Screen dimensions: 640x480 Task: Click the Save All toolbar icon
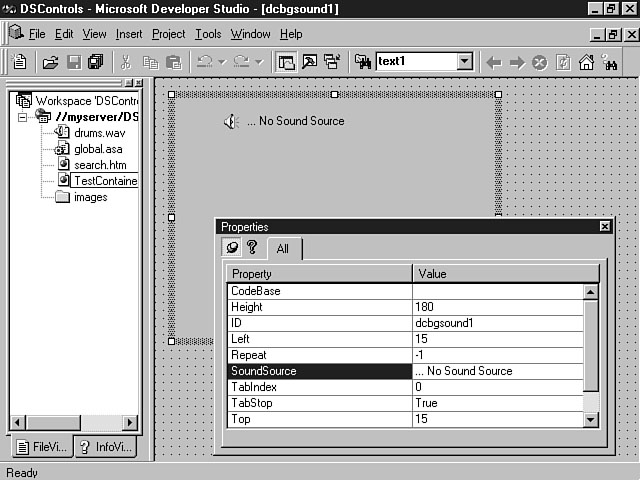pyautogui.click(x=95, y=62)
